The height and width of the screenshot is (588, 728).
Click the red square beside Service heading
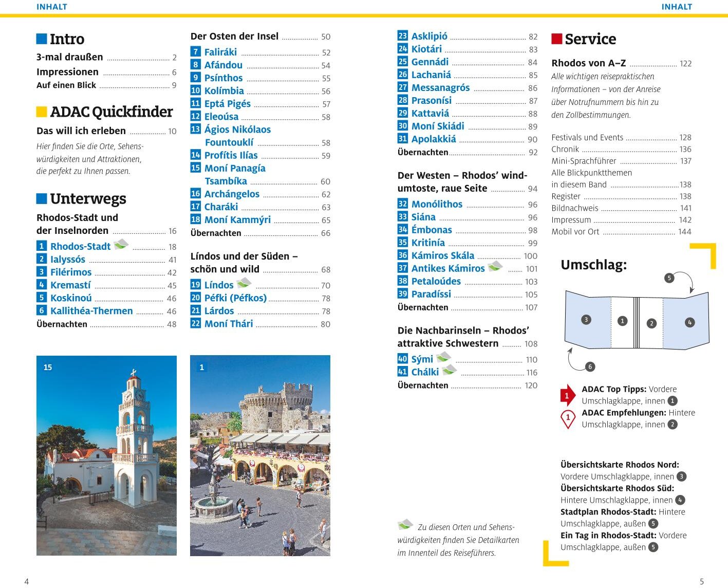[557, 39]
